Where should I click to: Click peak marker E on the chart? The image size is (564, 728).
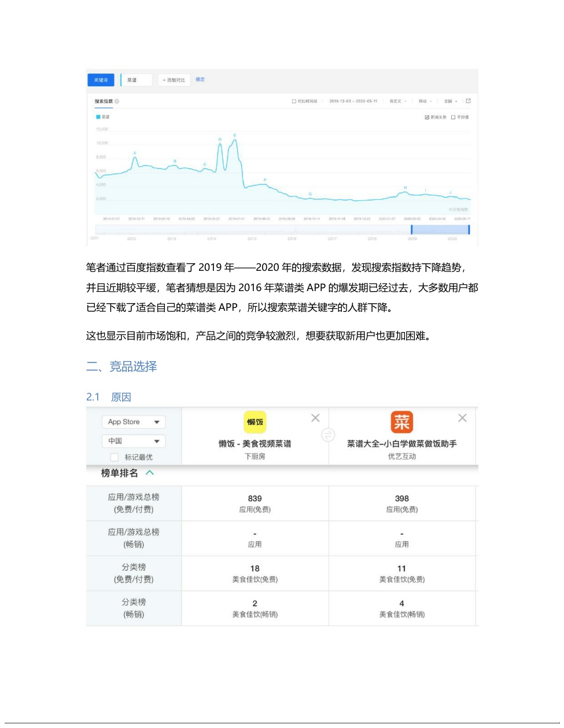point(235,135)
